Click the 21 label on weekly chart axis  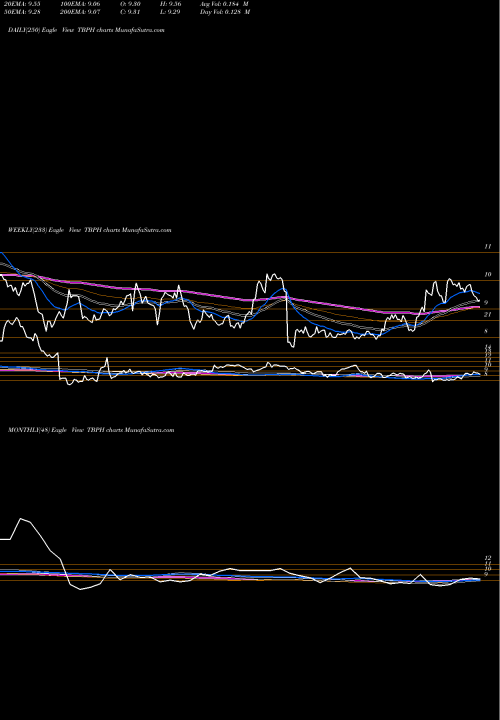click(487, 315)
